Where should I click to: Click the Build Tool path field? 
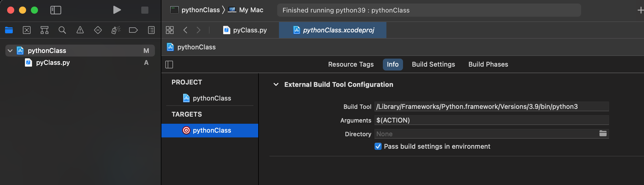[491, 106]
